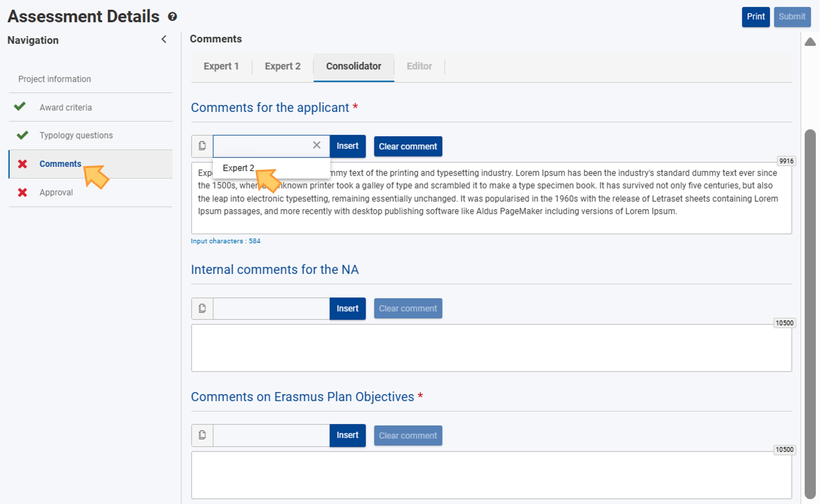This screenshot has height=504, width=820.
Task: Click copy icon for internal NA comments
Action: [x=202, y=308]
